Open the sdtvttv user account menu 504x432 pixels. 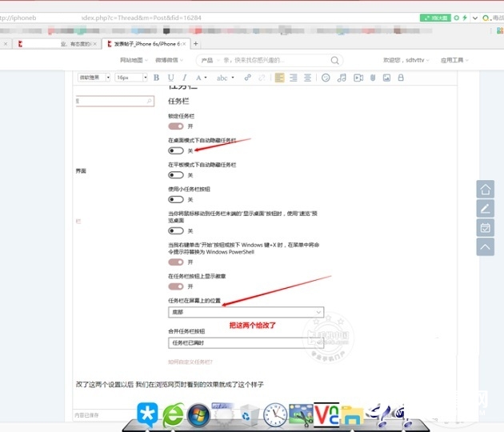click(x=406, y=60)
